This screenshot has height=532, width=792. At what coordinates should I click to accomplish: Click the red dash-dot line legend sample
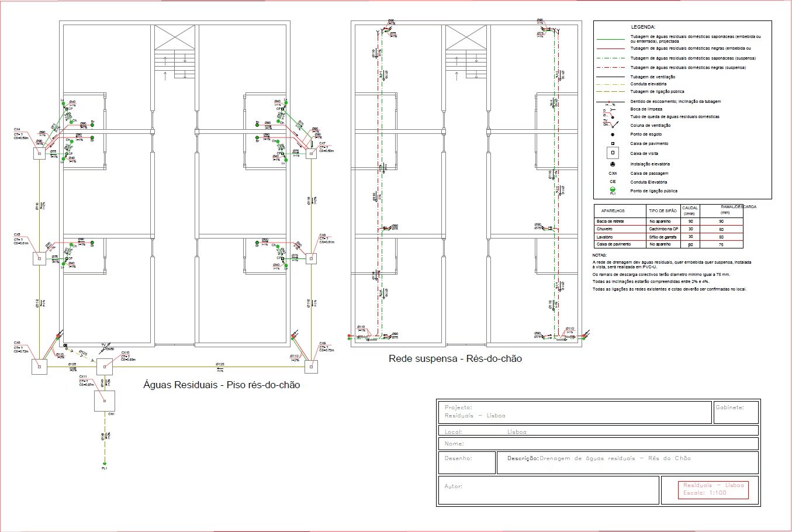pos(610,68)
